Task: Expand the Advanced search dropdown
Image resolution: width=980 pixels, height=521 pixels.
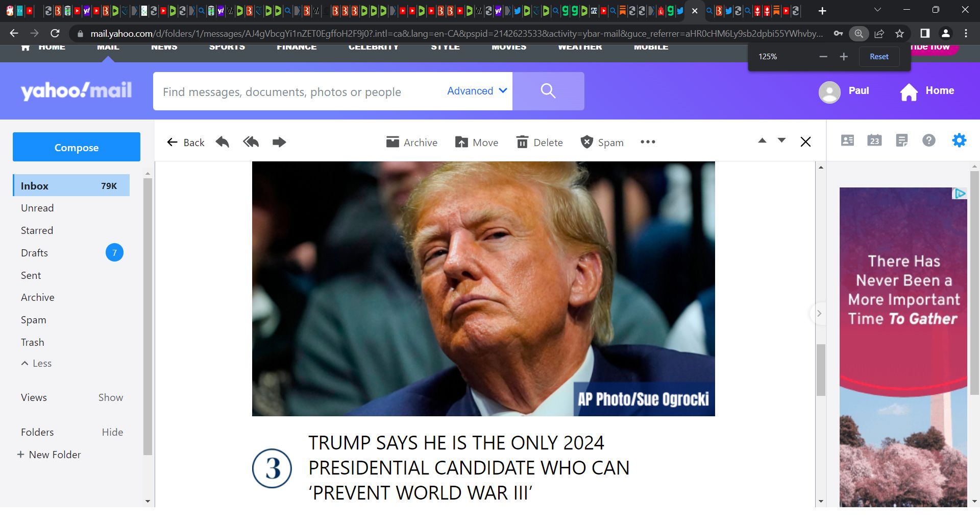Action: coord(477,91)
